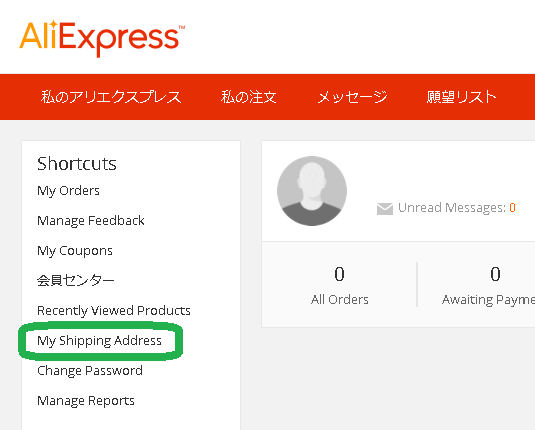View All Orders count
This screenshot has height=430, width=535.
[339, 286]
